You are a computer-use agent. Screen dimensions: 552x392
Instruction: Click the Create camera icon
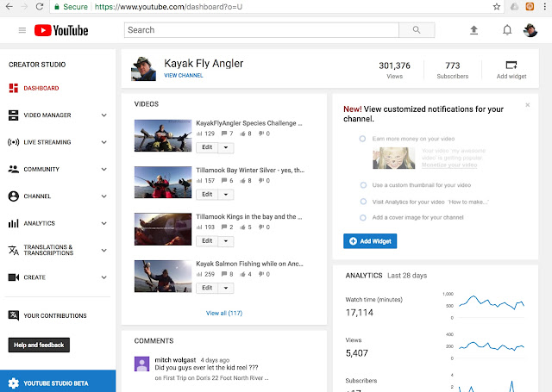pos(14,277)
